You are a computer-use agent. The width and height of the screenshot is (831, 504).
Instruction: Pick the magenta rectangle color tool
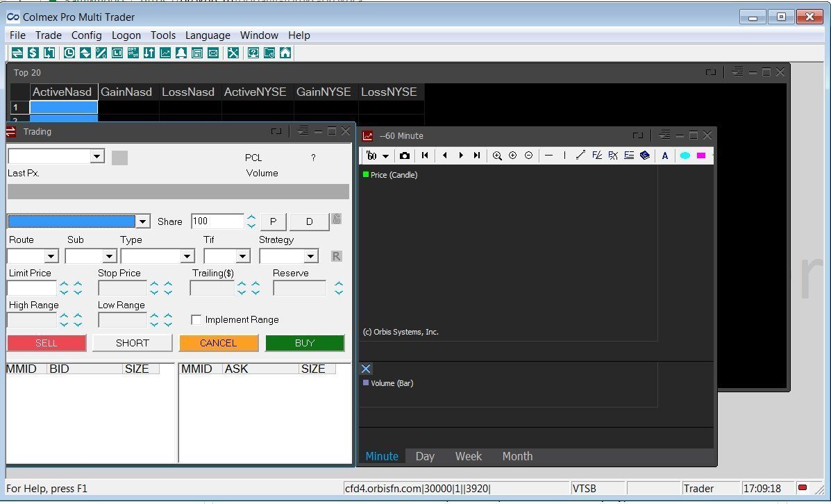click(x=701, y=156)
